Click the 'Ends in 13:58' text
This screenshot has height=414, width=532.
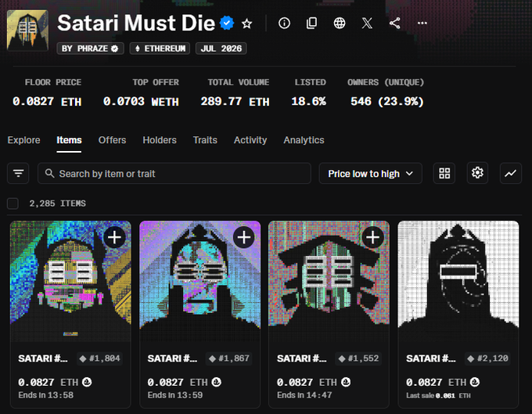tap(46, 395)
